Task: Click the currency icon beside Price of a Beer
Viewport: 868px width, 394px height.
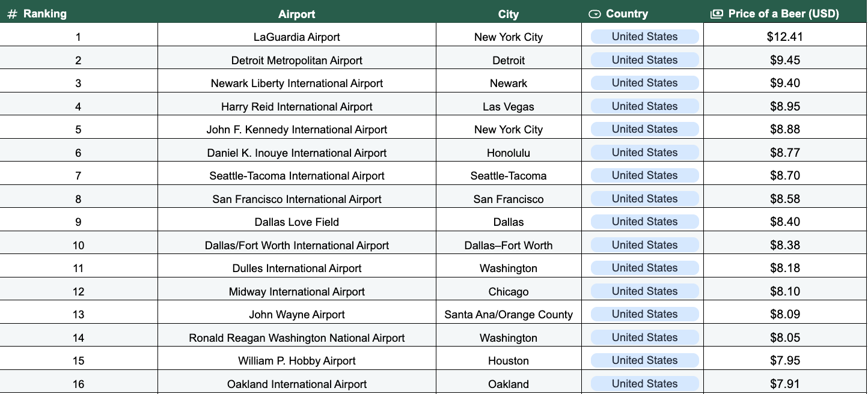Action: click(717, 14)
